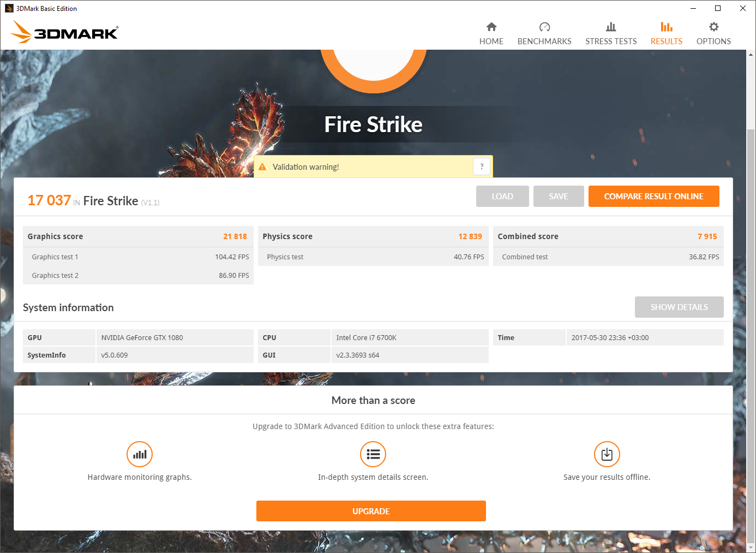Screen dimensions: 756x553
Task: Click the Combined score label
Action: (528, 236)
